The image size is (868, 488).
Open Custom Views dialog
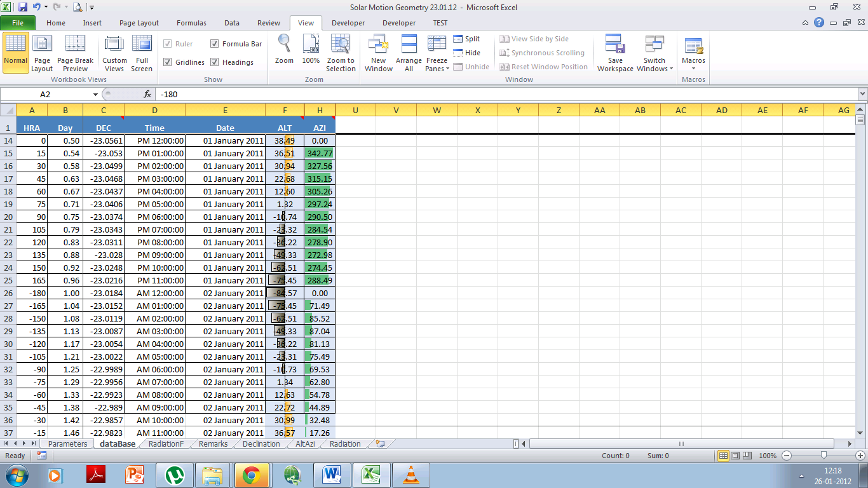coord(114,52)
